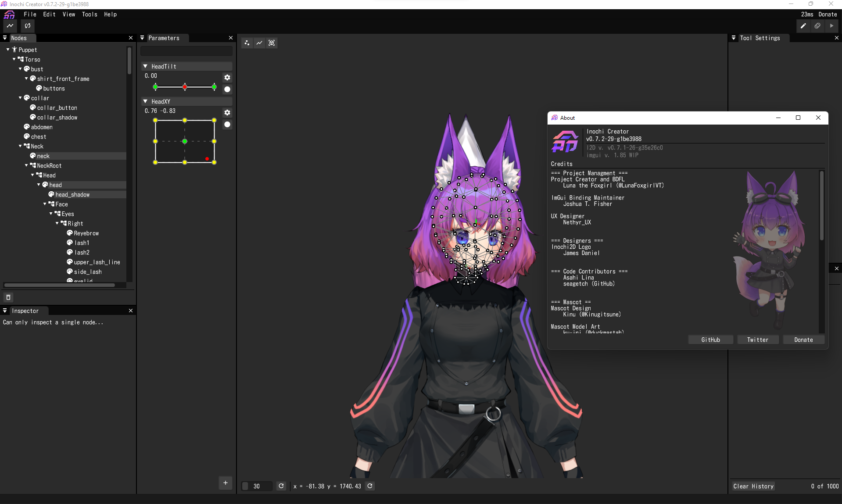
Task: Open the Inspector panel dropdown arrow menu
Action: pos(5,311)
